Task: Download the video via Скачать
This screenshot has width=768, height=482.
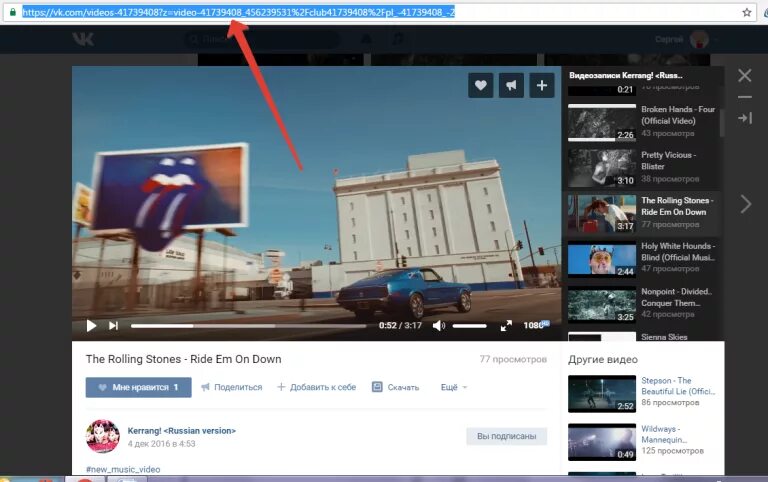Action: tap(396, 387)
